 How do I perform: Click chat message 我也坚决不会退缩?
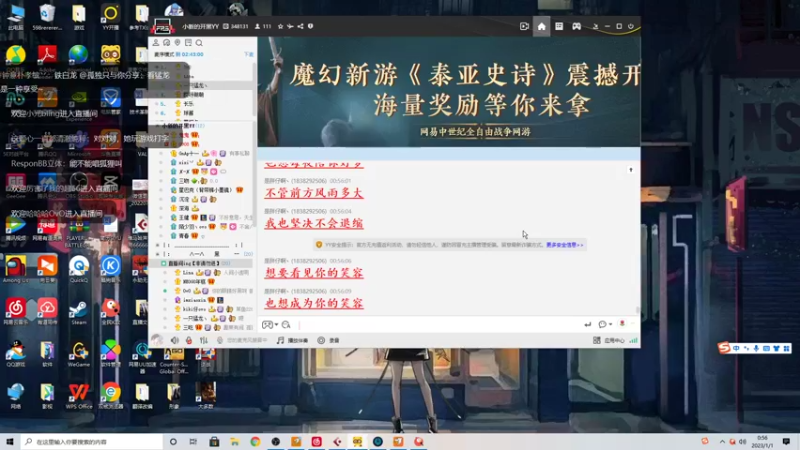[314, 223]
